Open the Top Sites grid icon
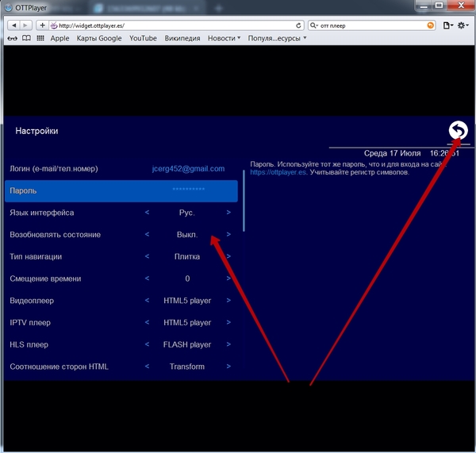Viewport: 476px width, 453px height. (x=40, y=38)
